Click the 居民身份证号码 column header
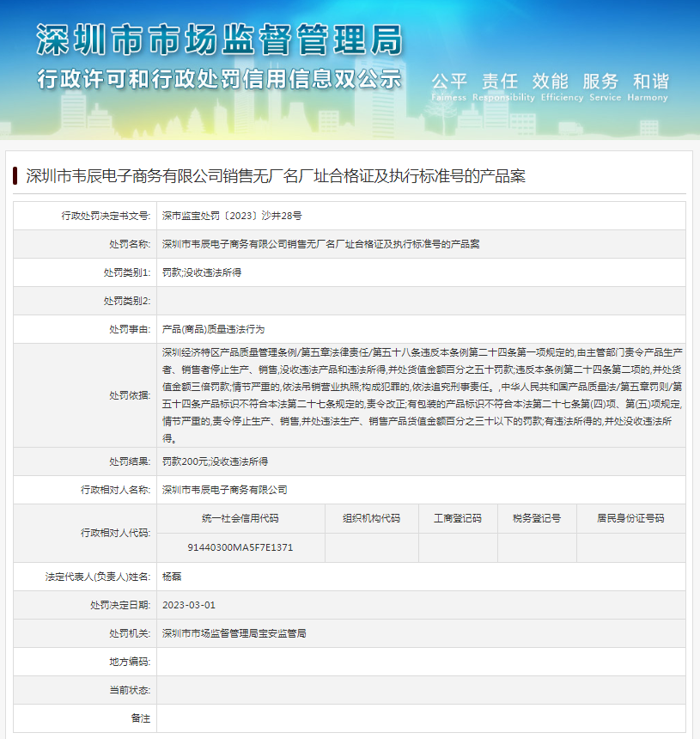700x739 pixels. (630, 518)
